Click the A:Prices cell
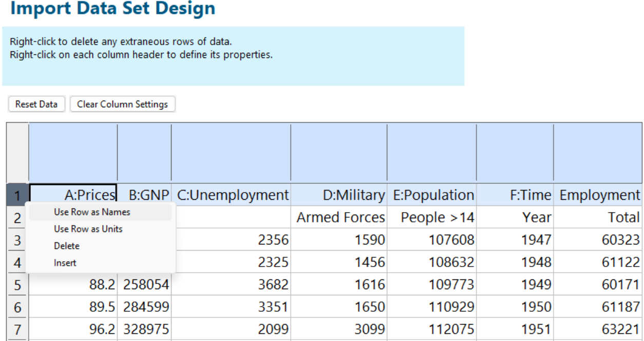644x341 pixels. (x=73, y=195)
